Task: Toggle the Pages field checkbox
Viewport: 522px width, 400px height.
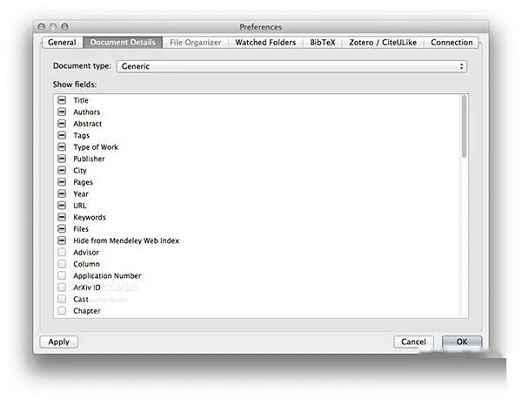Action: (x=62, y=182)
